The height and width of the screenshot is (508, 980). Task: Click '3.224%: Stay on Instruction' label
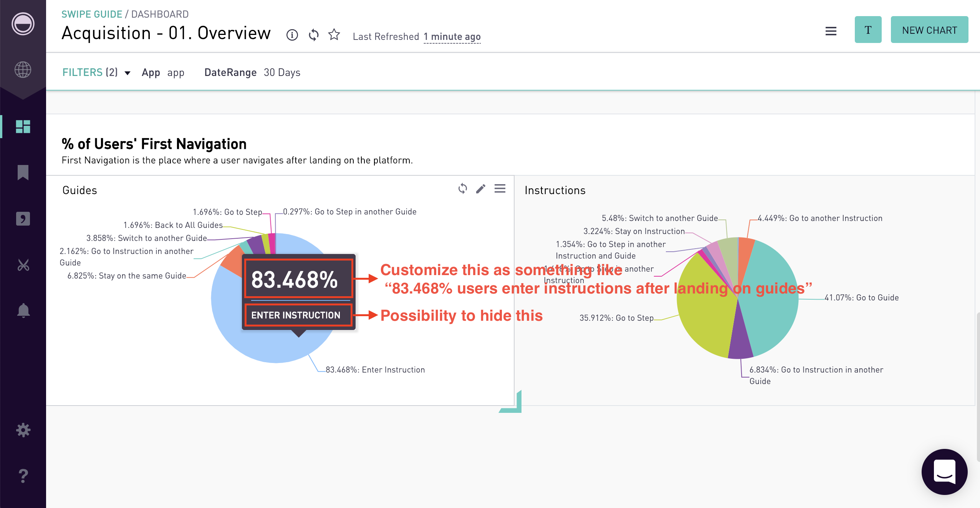pyautogui.click(x=634, y=231)
